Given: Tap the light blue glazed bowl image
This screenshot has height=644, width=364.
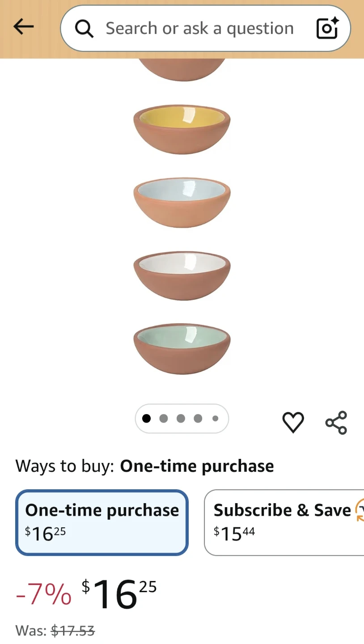Looking at the screenshot, I should pyautogui.click(x=182, y=203).
